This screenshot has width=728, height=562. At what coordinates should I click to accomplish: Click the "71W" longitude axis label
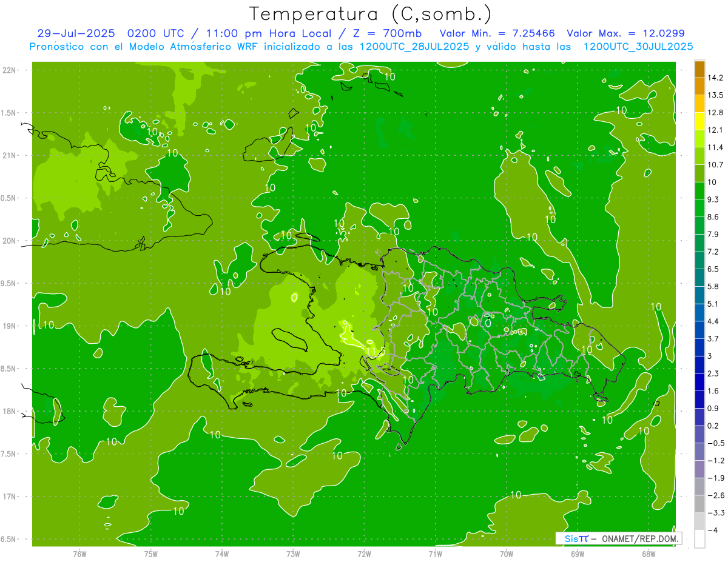pos(435,554)
